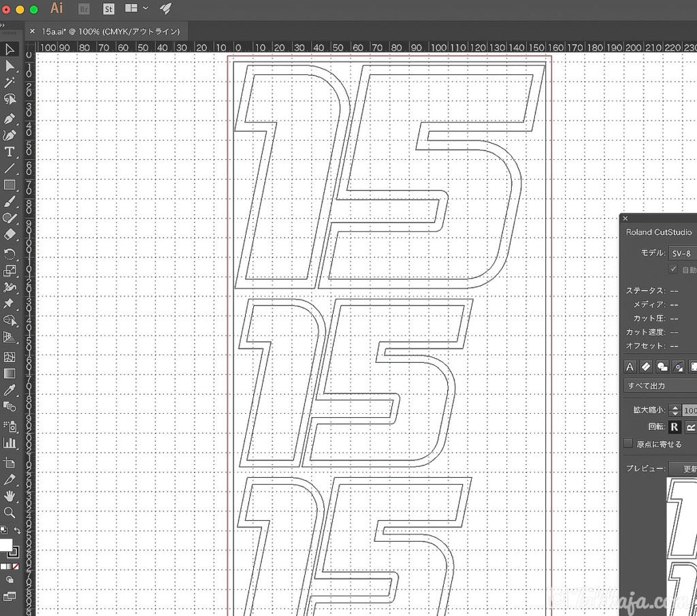Open the workspace layout switcher dropdown
Viewport: 697px width, 616px height.
[137, 9]
